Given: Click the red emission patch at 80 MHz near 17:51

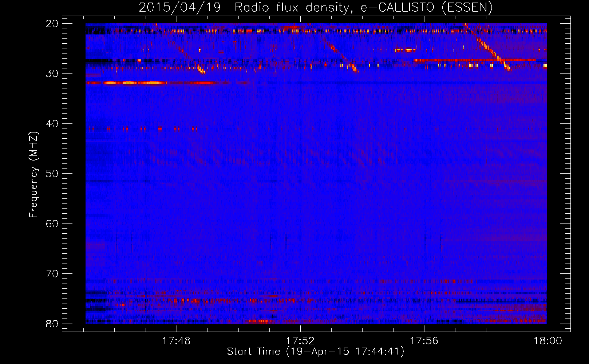Looking at the screenshot, I should [259, 321].
